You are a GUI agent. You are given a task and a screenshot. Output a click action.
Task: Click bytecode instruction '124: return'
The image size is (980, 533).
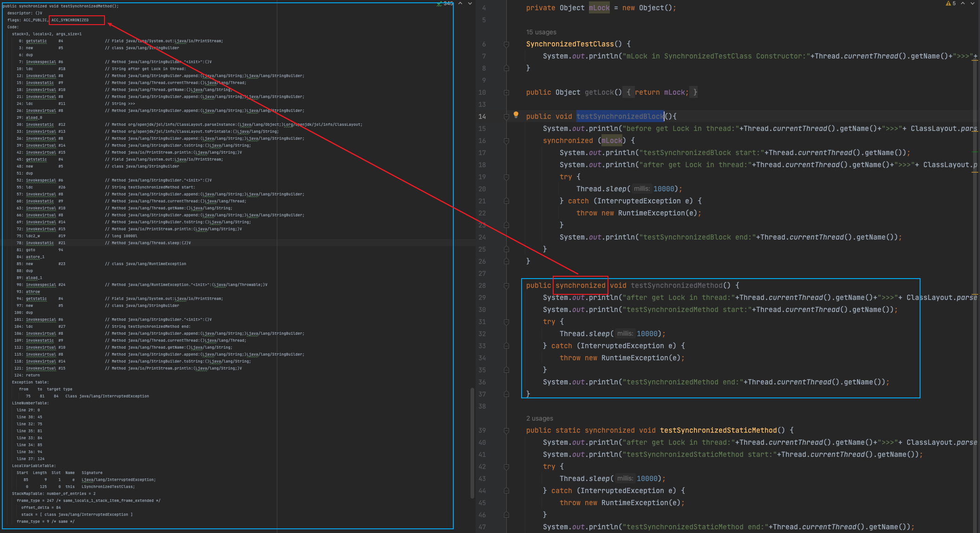pos(27,375)
